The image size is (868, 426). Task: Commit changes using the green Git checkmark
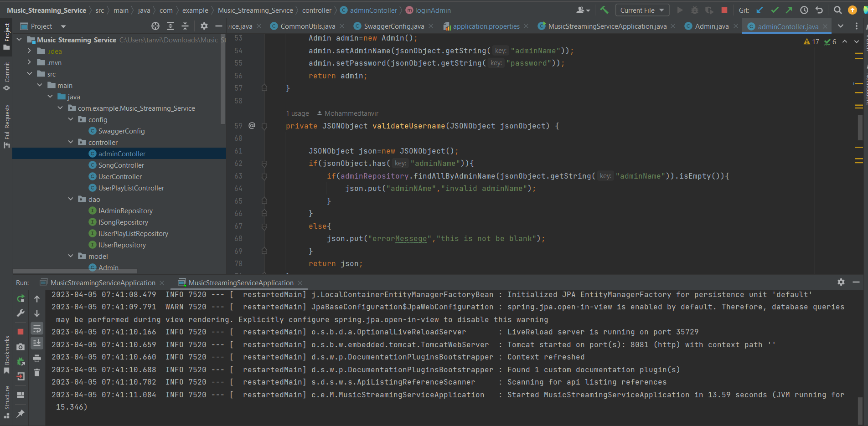(x=774, y=9)
